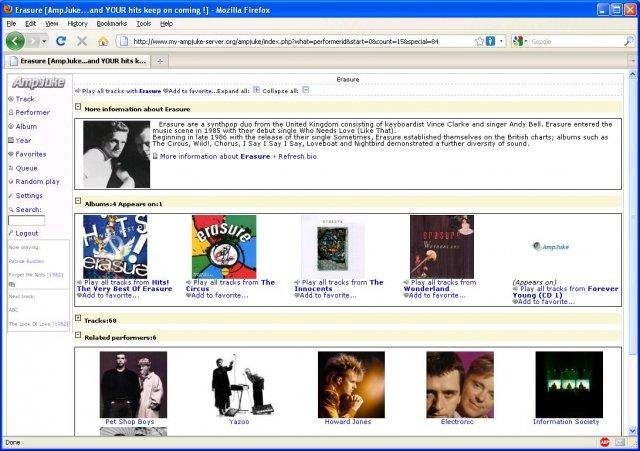Click Logout in the sidebar
Image resolution: width=640 pixels, height=451 pixels.
(27, 233)
